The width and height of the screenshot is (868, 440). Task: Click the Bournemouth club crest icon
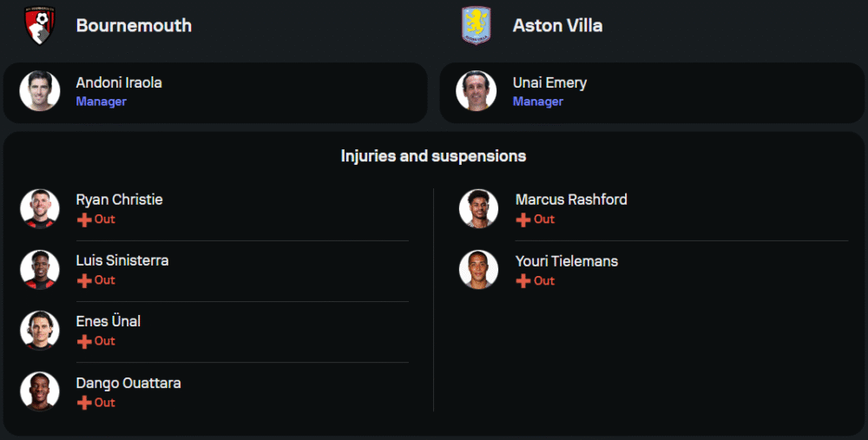click(40, 25)
